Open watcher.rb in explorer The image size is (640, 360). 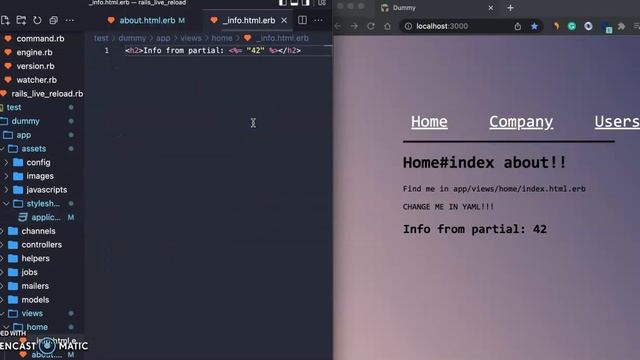[36, 80]
